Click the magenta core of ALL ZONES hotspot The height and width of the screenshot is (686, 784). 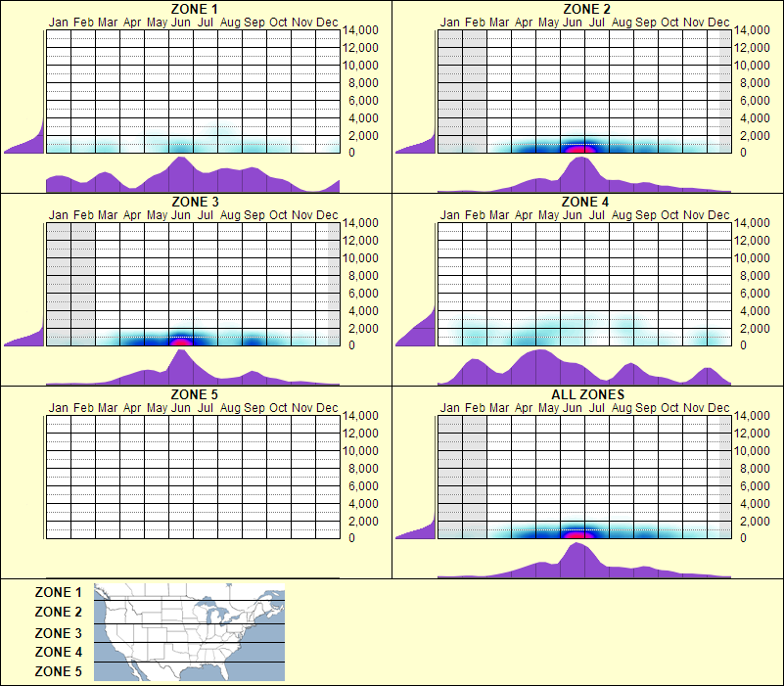[576, 533]
